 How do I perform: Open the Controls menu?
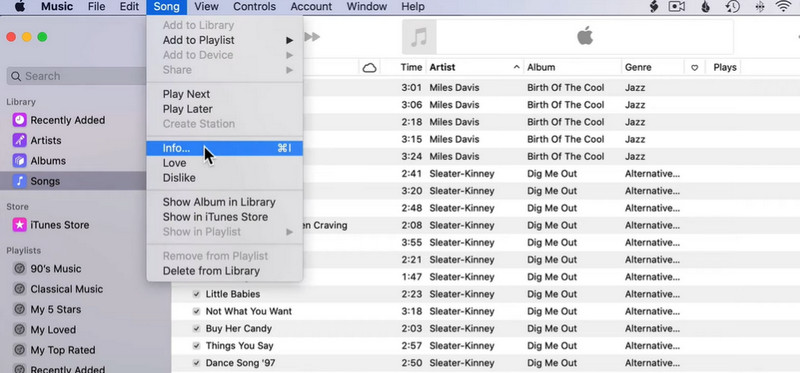[x=255, y=7]
